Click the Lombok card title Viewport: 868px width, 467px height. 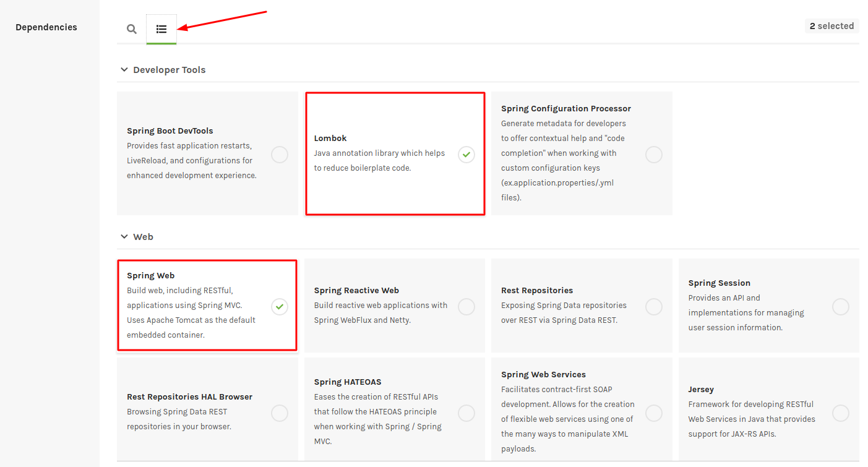(x=330, y=139)
